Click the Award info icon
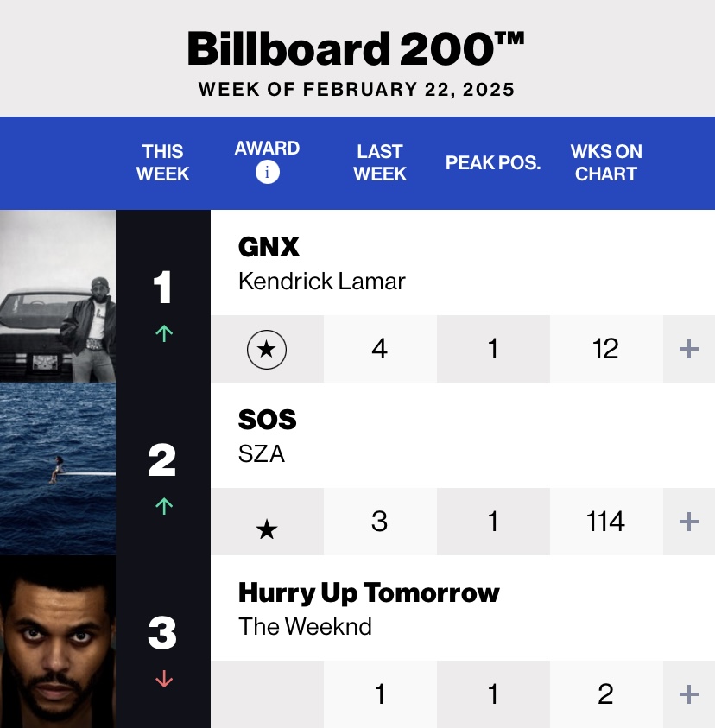 pyautogui.click(x=267, y=173)
